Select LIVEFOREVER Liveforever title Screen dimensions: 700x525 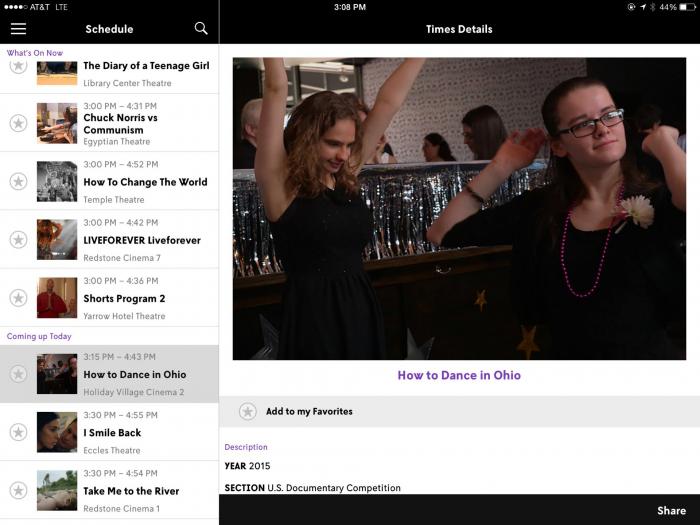click(x=142, y=240)
